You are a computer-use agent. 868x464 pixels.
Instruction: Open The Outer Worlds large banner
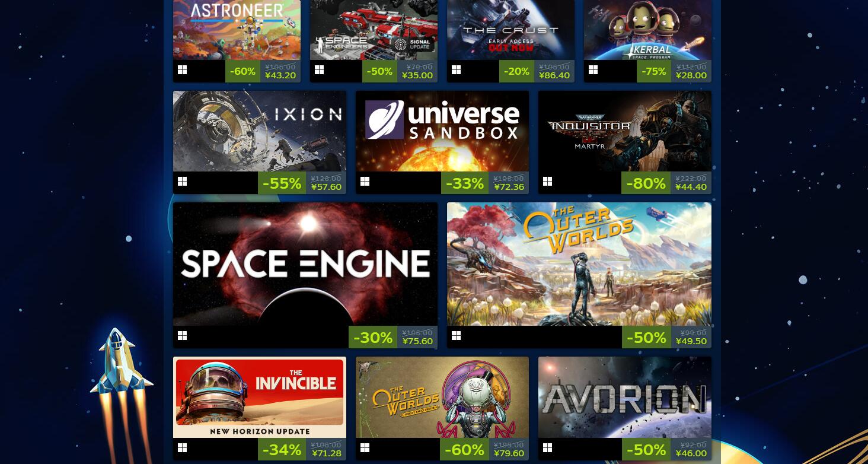[579, 264]
